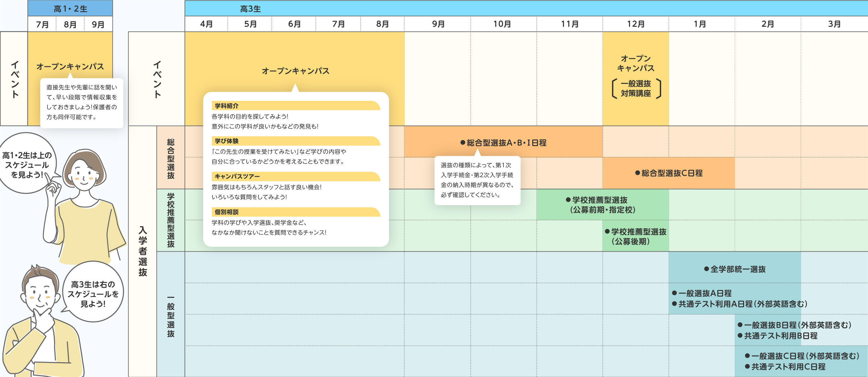The height and width of the screenshot is (377, 868).
Task: Select 総合型選抜A・B・I日程 block
Action: coord(503,143)
